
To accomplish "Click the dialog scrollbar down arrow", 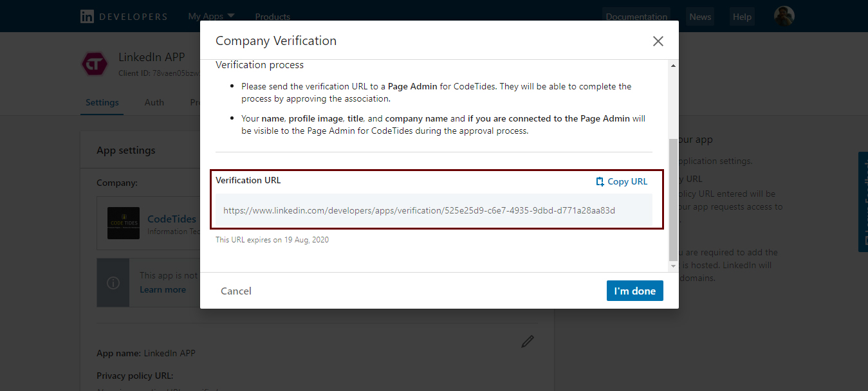I will coord(674,266).
